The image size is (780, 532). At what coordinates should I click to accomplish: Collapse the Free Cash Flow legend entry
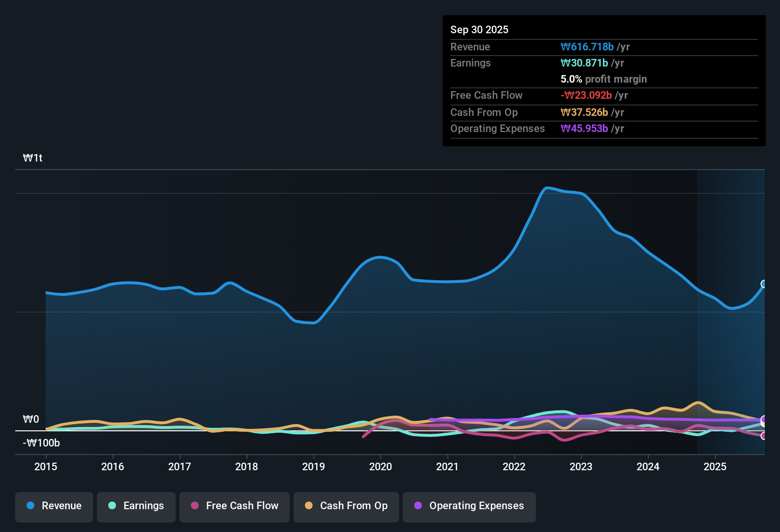point(234,506)
